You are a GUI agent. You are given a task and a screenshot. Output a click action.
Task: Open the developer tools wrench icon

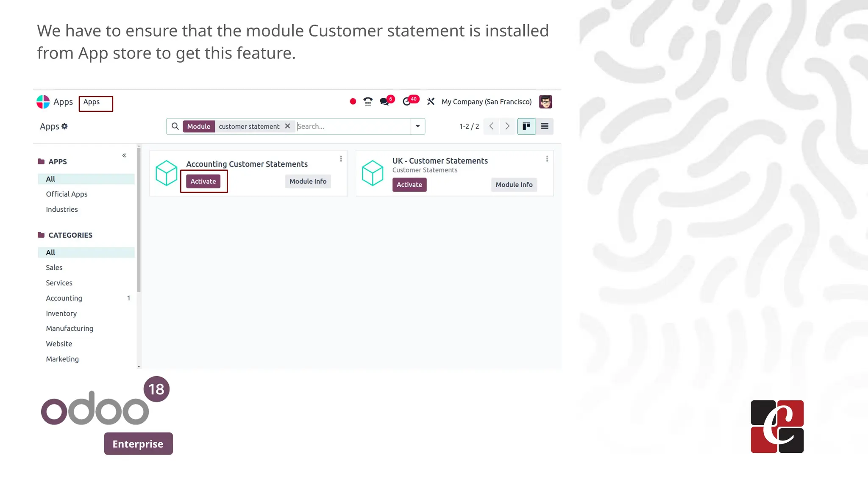[x=431, y=102]
